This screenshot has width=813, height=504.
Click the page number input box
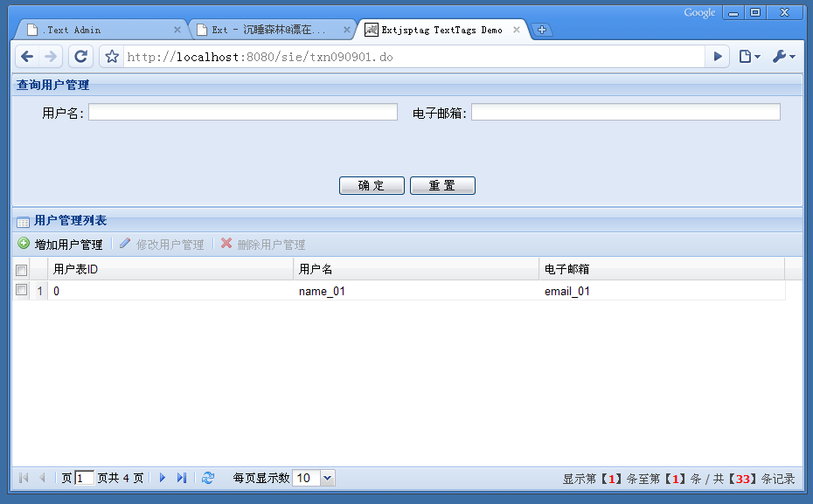pos(84,478)
